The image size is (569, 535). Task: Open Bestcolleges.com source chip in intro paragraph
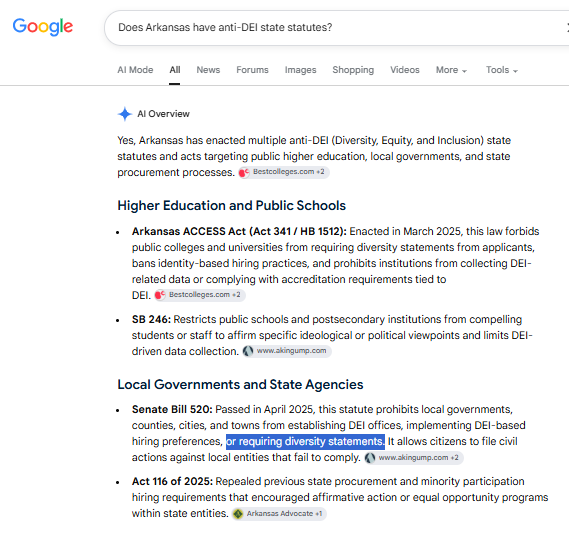tap(284, 172)
